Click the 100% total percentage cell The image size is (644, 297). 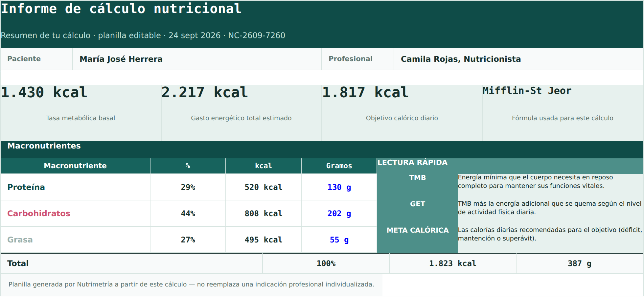point(326,263)
